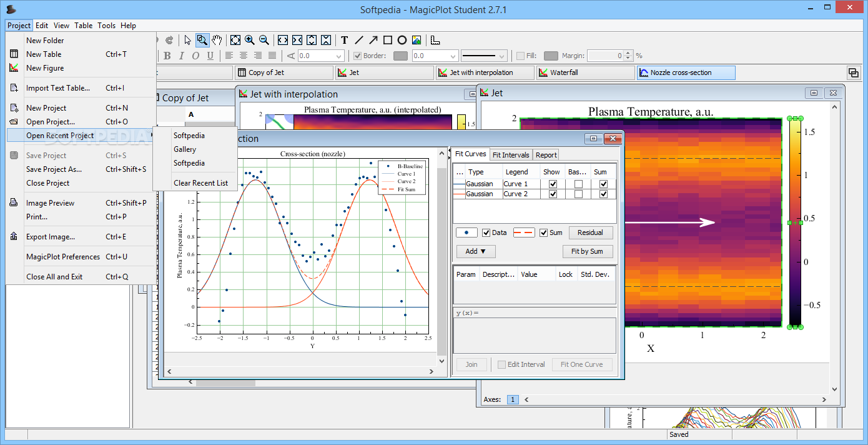Image resolution: width=868 pixels, height=445 pixels.
Task: Open the Add curve dropdown
Action: (476, 251)
